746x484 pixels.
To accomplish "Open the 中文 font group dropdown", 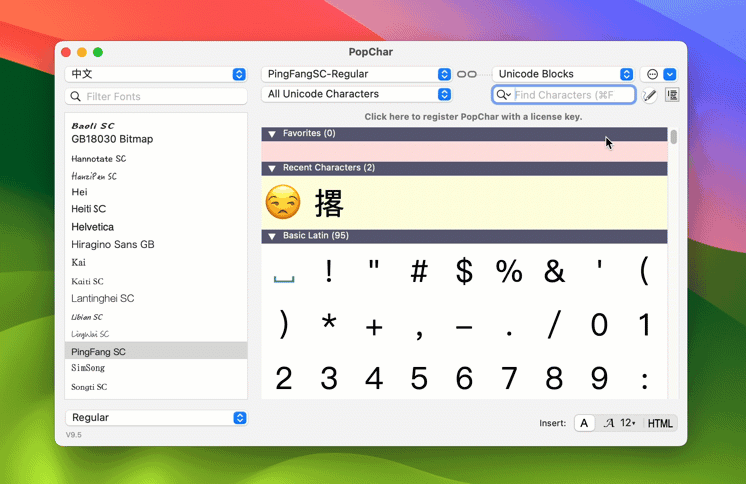I will tap(156, 74).
